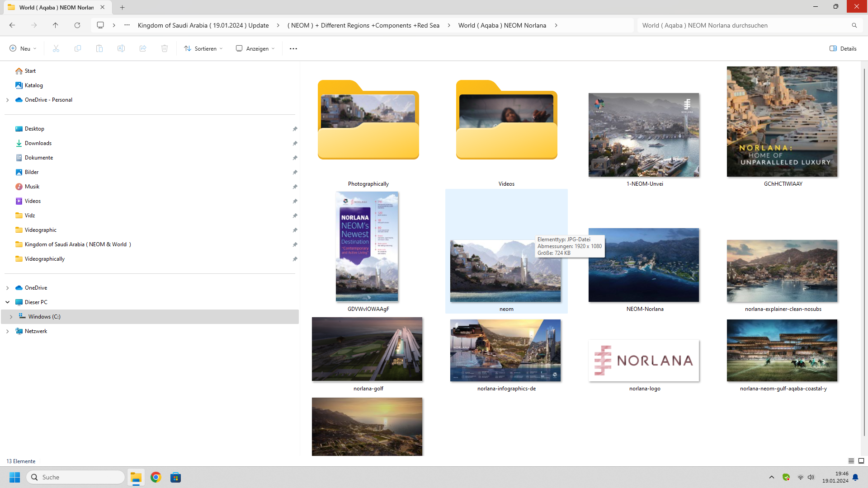Go back with the left arrow
This screenshot has height=488, width=868.
[12, 25]
